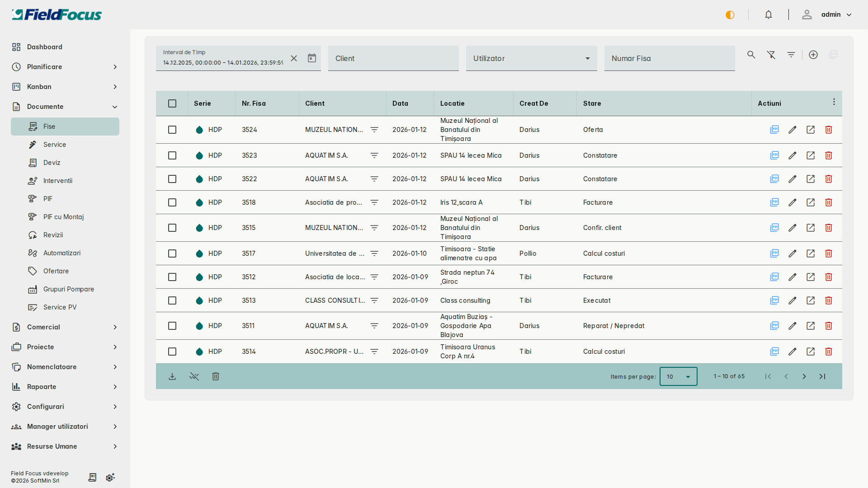Open the items per page dropdown
868x488 pixels.
[678, 376]
